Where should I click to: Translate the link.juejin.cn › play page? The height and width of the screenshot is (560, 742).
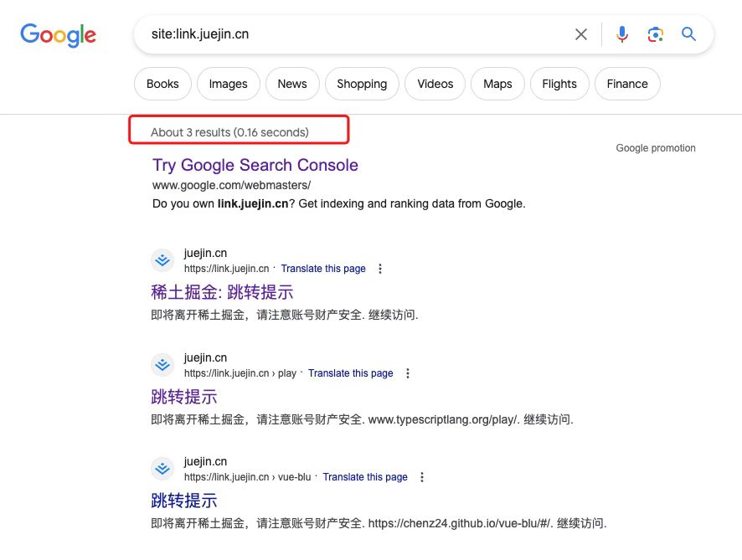350,373
